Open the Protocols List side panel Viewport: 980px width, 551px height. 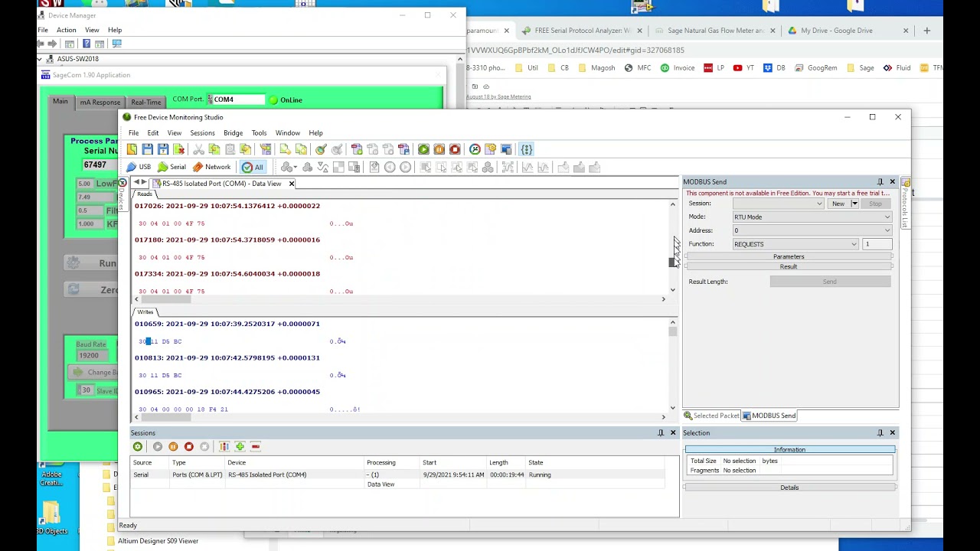(x=905, y=204)
